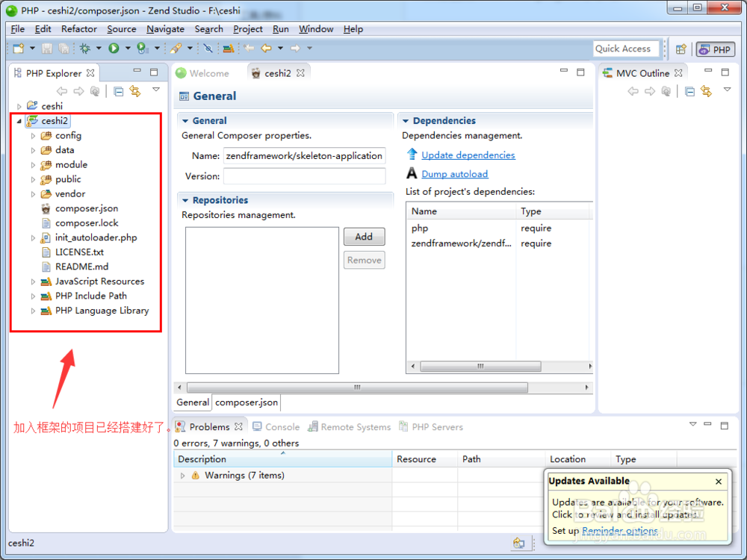The image size is (747, 560).
Task: Click the Quick Access search field
Action: coord(626,49)
